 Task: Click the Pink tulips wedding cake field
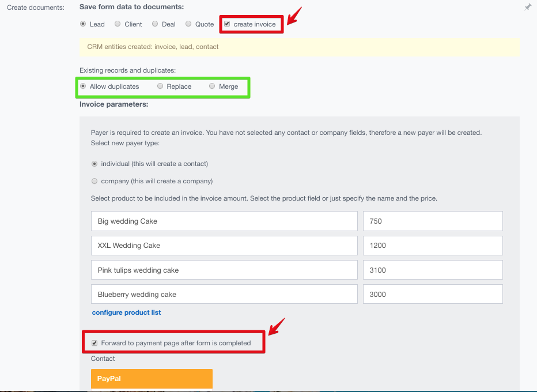[224, 270]
